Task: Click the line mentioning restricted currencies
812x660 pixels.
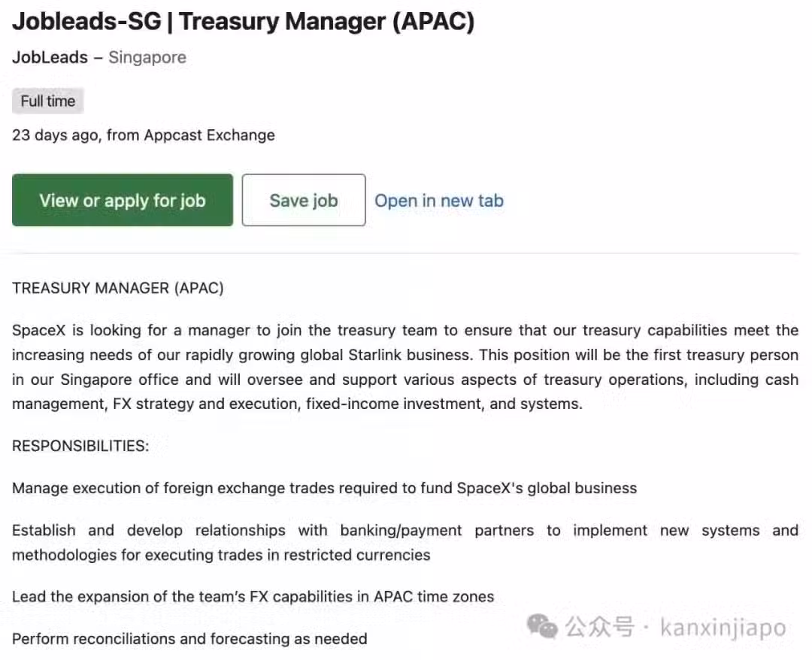Action: tap(221, 555)
